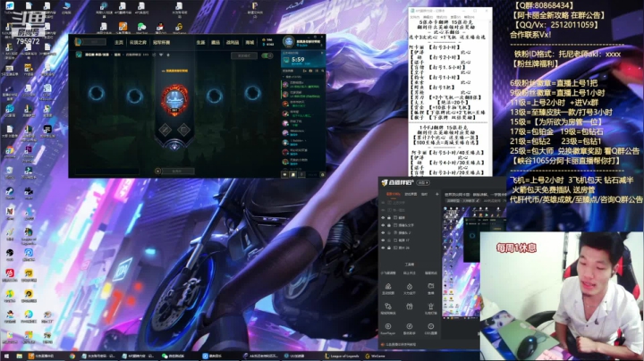644x361 pixels.
Task: Open the chat icon at bottom of friends panel
Action: [x=284, y=175]
